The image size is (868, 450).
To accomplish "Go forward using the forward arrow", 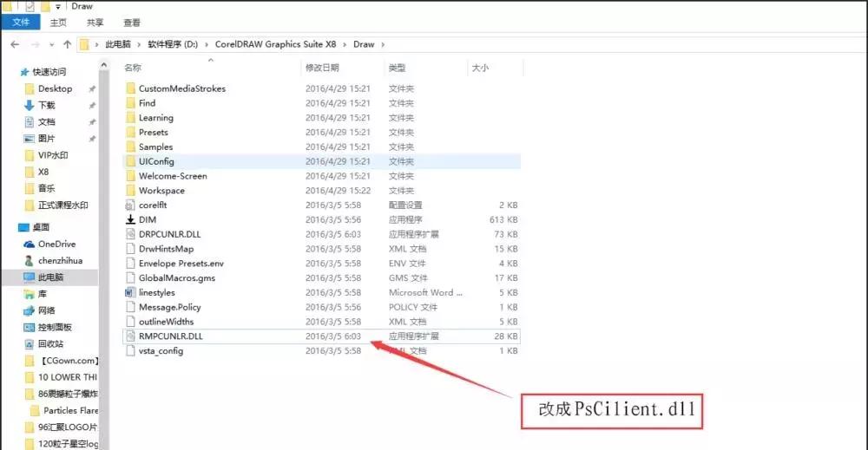I will 36,44.
